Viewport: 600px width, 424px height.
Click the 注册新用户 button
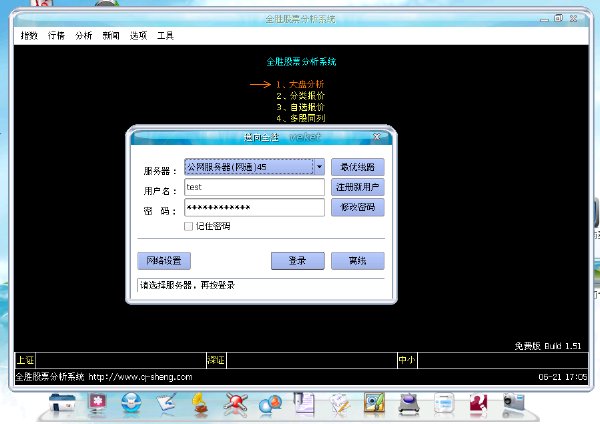tap(358, 187)
